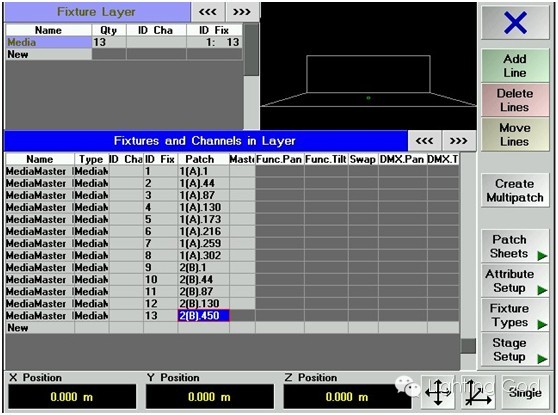Open the Patch Sheets submenu

click(x=515, y=246)
